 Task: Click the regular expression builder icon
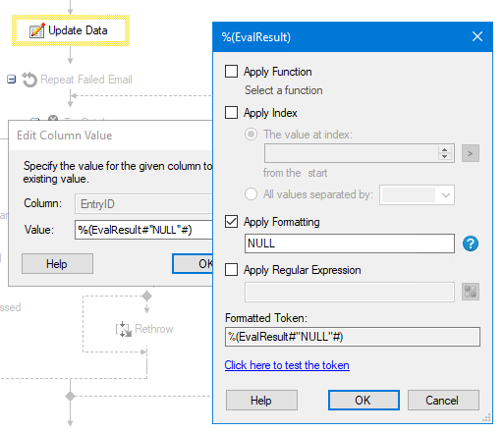[x=471, y=292]
